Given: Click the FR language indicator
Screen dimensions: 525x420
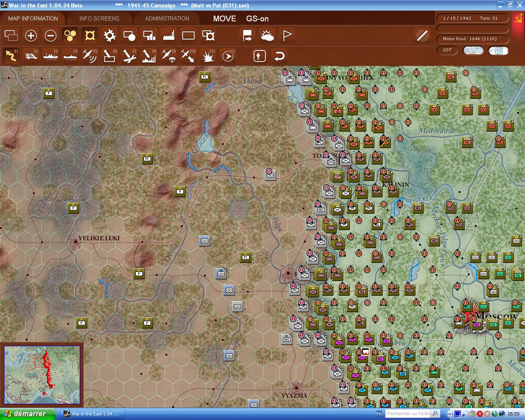Looking at the screenshot, I should click(x=379, y=414).
